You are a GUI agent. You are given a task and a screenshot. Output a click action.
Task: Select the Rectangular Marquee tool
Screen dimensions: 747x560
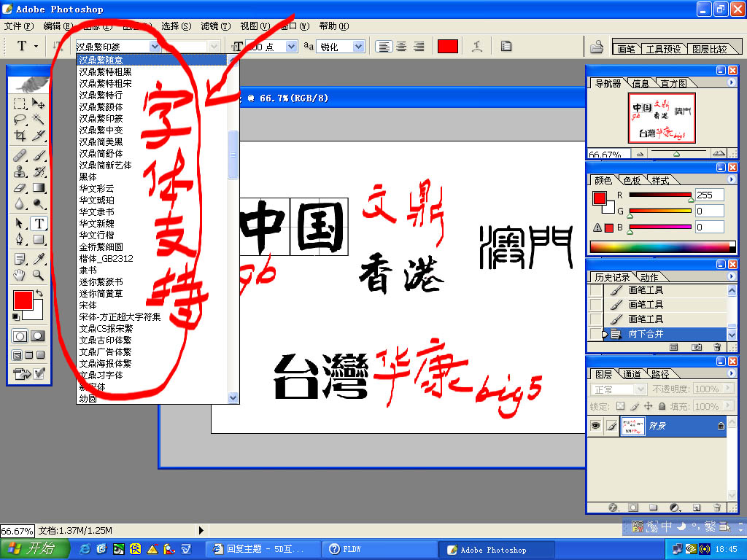pos(20,104)
